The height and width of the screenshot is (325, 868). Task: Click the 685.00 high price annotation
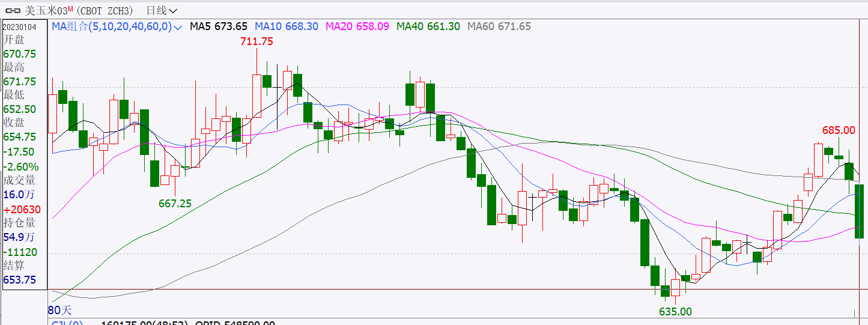click(x=839, y=130)
